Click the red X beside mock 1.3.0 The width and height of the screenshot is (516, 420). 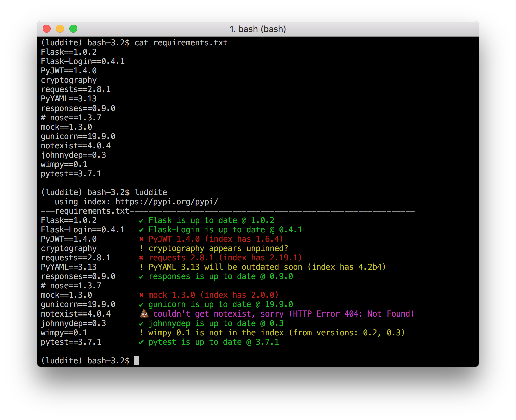pos(141,295)
